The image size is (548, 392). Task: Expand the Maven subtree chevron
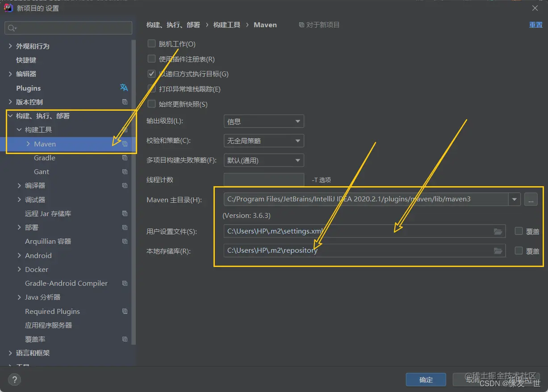coord(28,144)
